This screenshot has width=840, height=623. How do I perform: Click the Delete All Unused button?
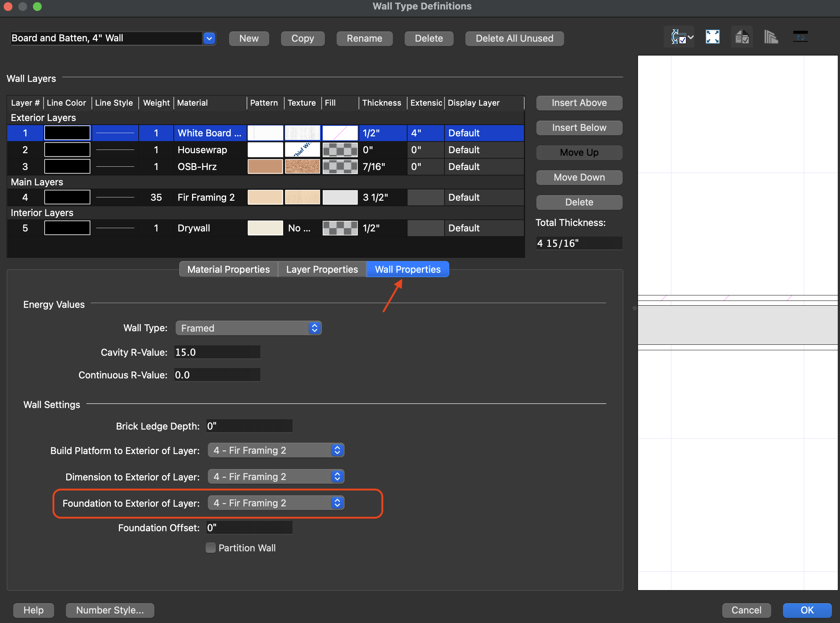coord(514,38)
